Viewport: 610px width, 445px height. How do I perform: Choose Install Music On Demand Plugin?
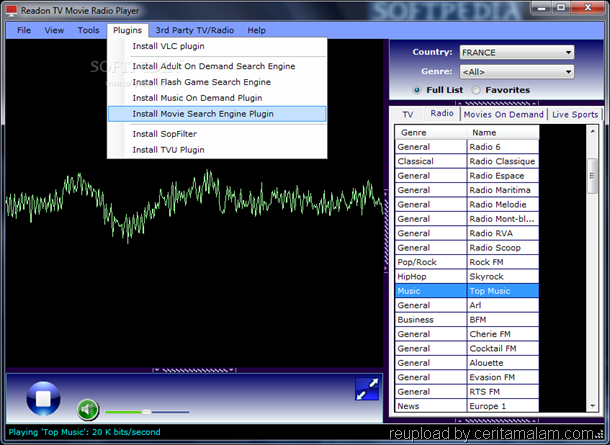click(x=217, y=98)
